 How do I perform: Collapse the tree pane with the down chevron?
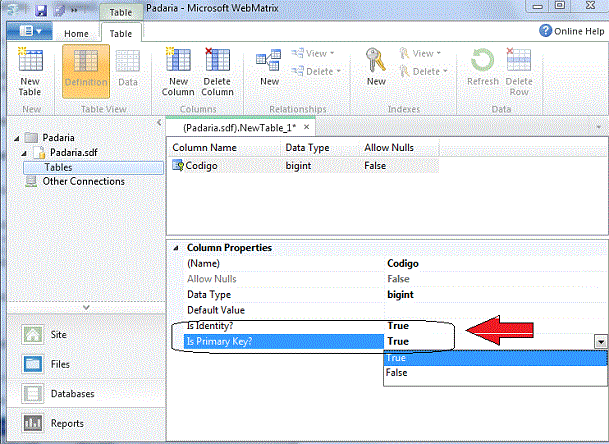click(x=86, y=307)
